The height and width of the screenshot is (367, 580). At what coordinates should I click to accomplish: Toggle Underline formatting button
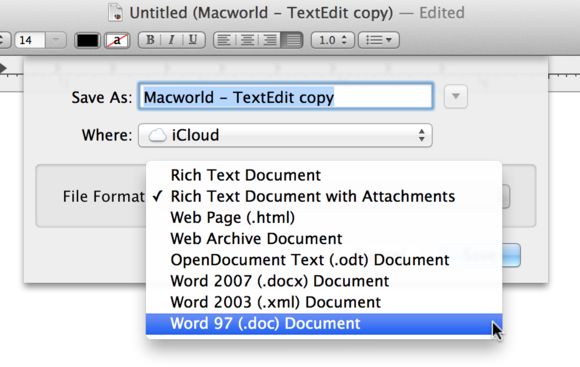[x=193, y=40]
